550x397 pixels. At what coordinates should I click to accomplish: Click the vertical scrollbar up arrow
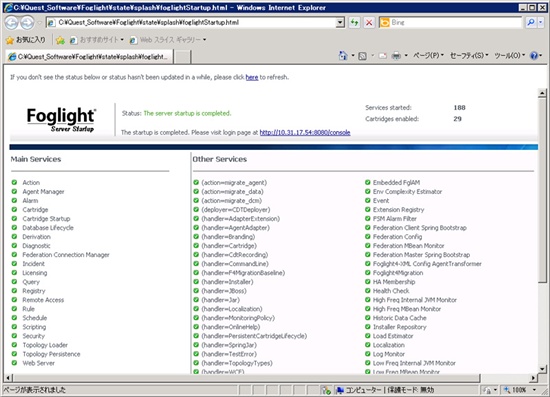point(542,93)
